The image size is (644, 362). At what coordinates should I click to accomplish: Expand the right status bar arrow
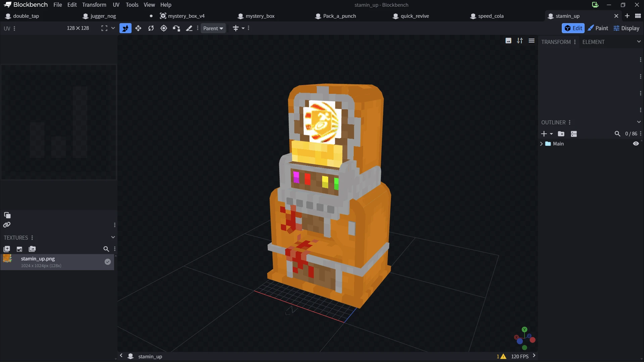pos(534,356)
